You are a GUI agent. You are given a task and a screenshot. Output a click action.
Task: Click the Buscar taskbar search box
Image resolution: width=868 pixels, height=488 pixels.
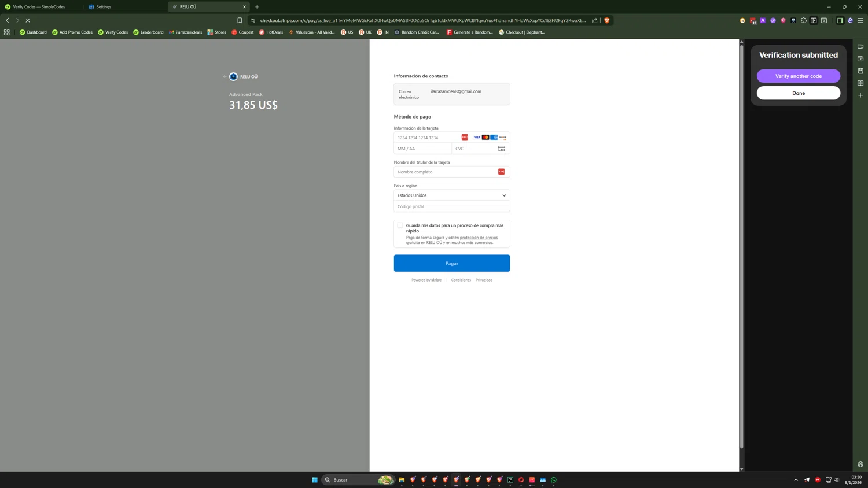358,480
